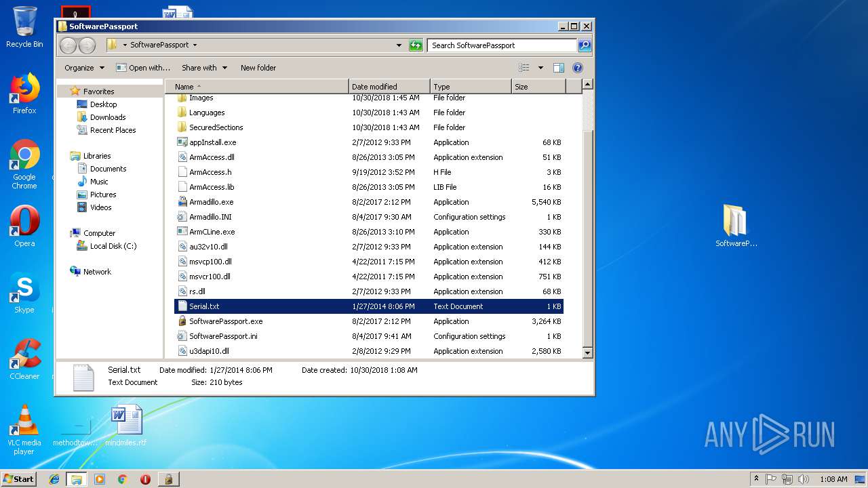Open address bar history dropdown
The height and width of the screenshot is (488, 868).
399,45
